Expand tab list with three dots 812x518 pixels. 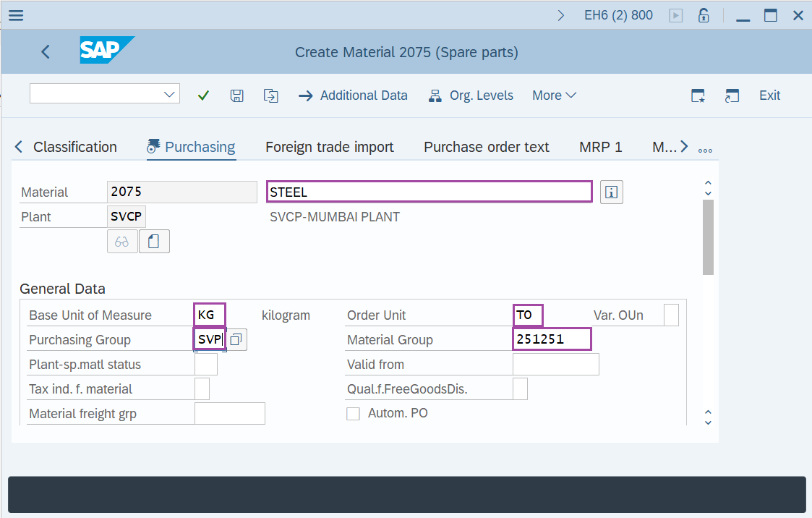click(705, 150)
